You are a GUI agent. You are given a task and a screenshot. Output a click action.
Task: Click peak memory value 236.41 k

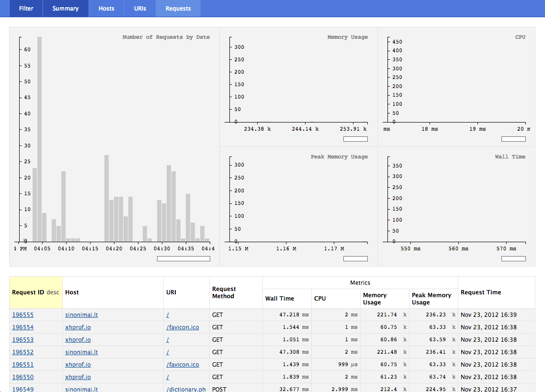[441, 352]
